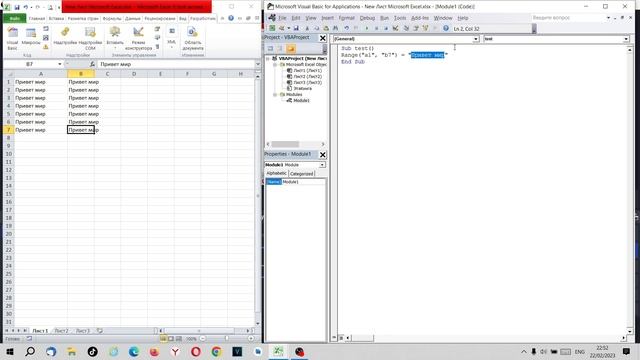Viewport: 640px width, 360px height.
Task: Collapse the Modules folder node
Action: (x=275, y=94)
